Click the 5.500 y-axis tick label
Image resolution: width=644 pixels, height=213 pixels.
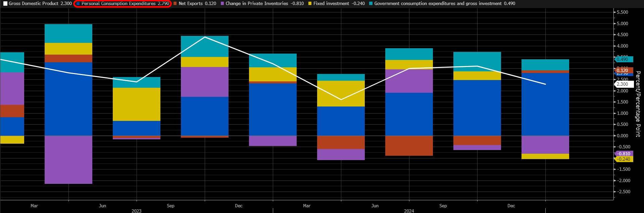point(623,12)
